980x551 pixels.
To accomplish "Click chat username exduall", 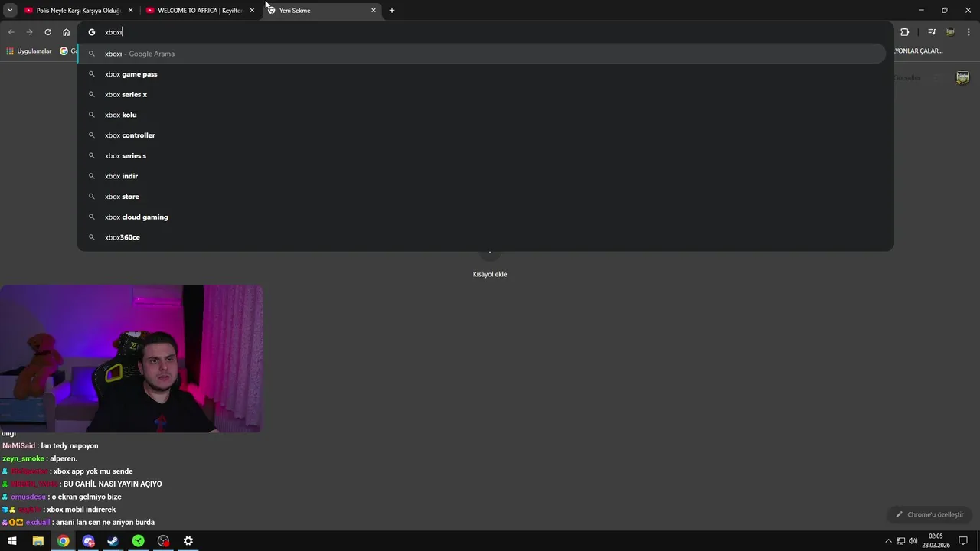I will point(38,523).
